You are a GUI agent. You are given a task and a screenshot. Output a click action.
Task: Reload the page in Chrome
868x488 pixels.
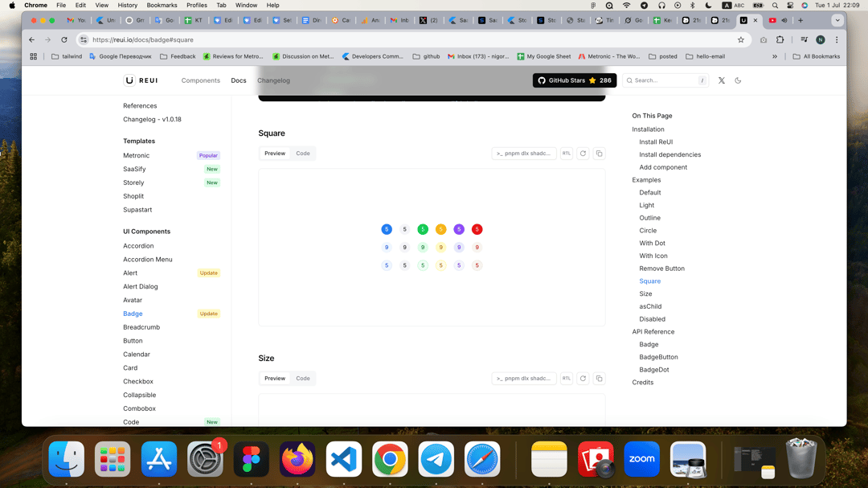[x=64, y=40]
